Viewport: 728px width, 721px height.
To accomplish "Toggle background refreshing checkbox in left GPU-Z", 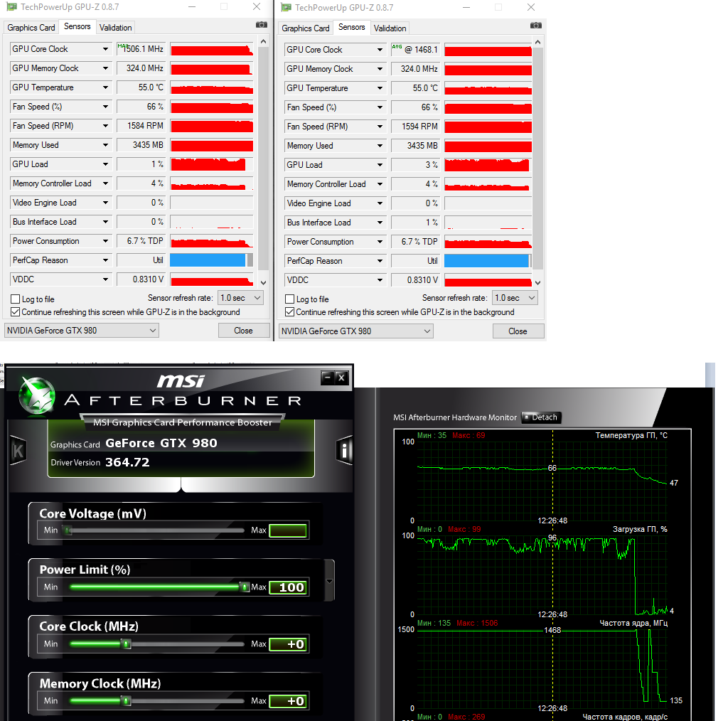I will click(x=16, y=312).
